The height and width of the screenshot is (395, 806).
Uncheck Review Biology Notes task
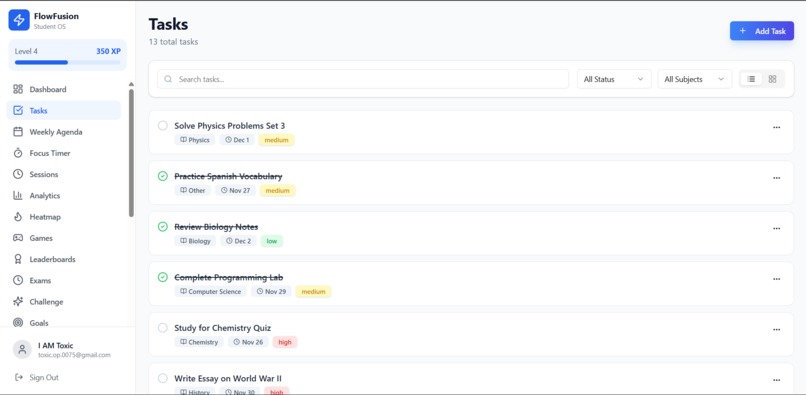(x=163, y=227)
